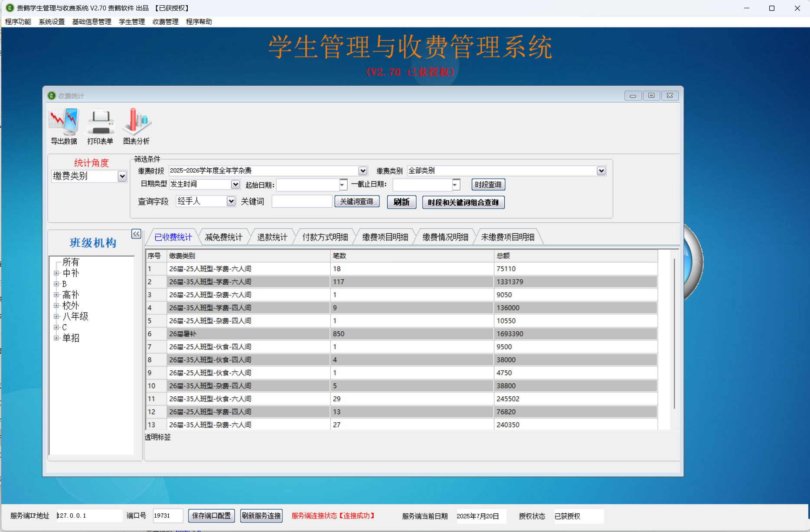Viewport: 810px width, 532px height.
Task: Open the 统计角度 dropdown showing 缴费类别
Action: coord(122,176)
